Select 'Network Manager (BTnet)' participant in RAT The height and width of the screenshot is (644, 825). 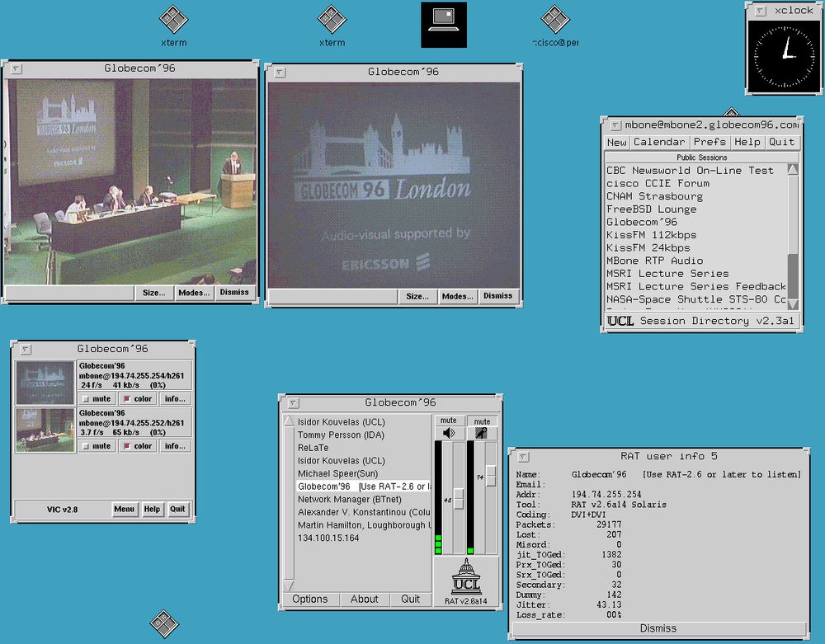pos(349,500)
